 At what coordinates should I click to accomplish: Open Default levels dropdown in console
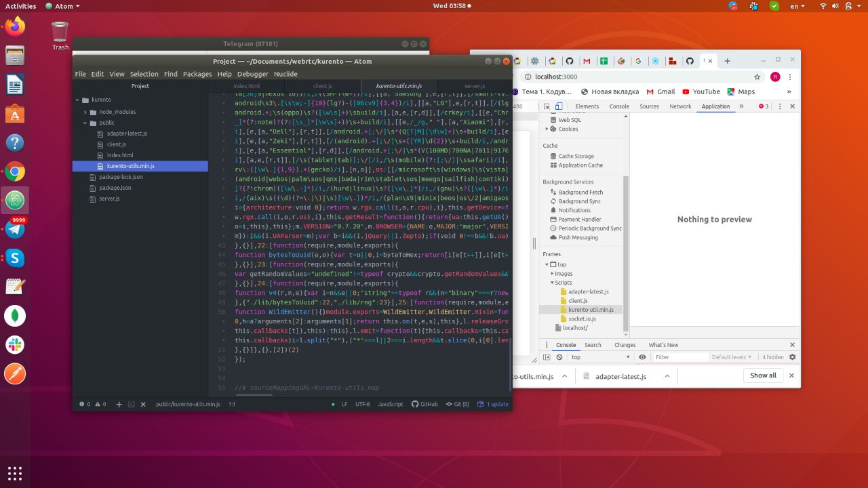[731, 357]
